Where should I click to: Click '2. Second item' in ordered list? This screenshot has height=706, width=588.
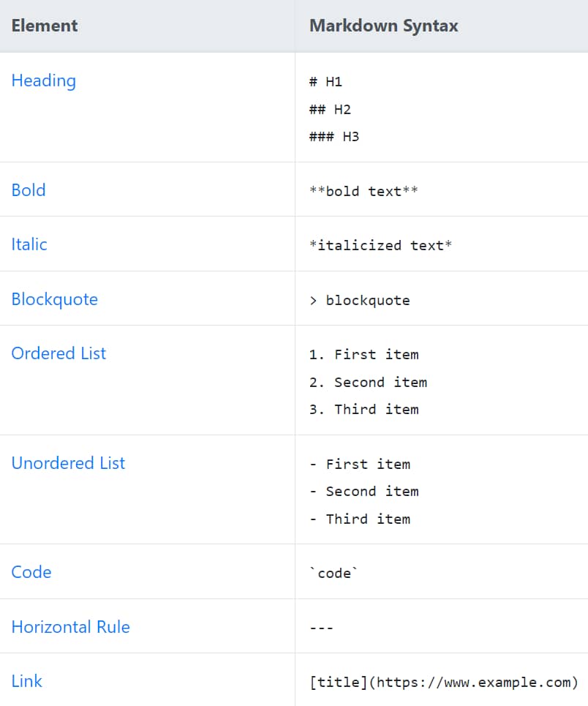click(x=368, y=383)
